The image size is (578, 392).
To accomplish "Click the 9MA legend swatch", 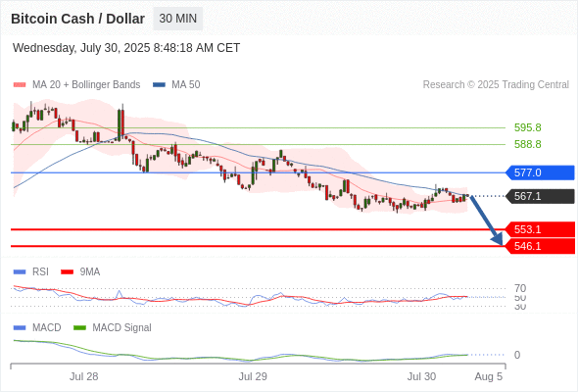I will coord(67,272).
